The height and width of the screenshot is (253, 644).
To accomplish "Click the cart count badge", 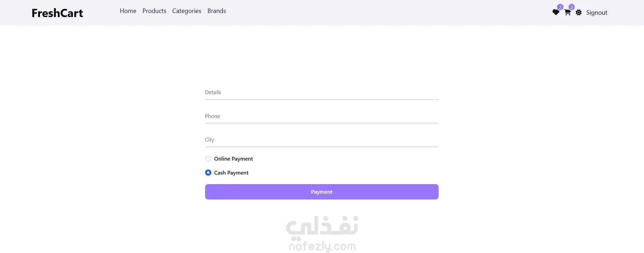I will point(572,7).
